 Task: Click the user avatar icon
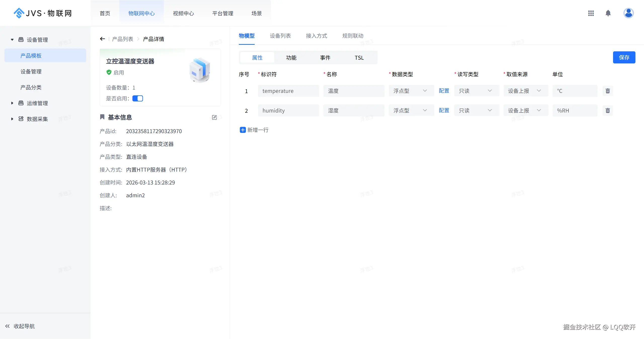tap(628, 13)
